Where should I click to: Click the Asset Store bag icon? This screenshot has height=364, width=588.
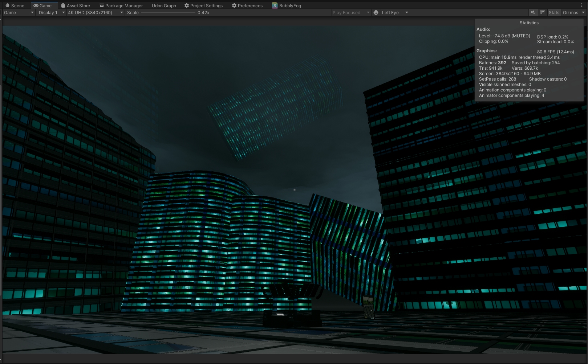(63, 5)
